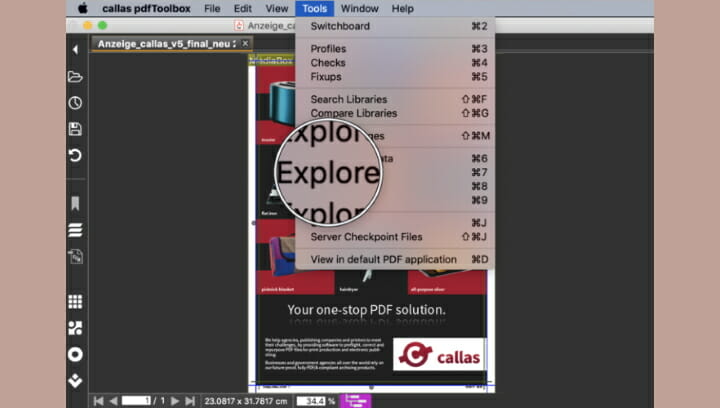
Task: Go to the first page
Action: coord(98,401)
